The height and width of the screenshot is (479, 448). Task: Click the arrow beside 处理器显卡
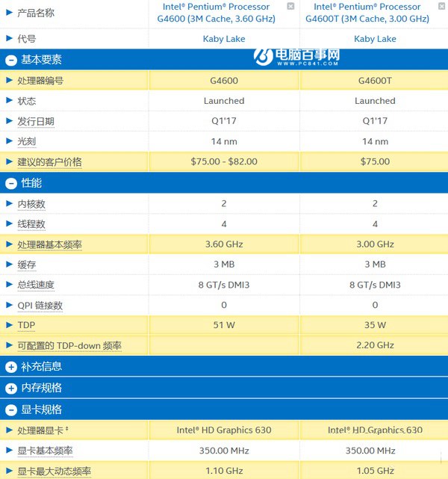point(9,430)
